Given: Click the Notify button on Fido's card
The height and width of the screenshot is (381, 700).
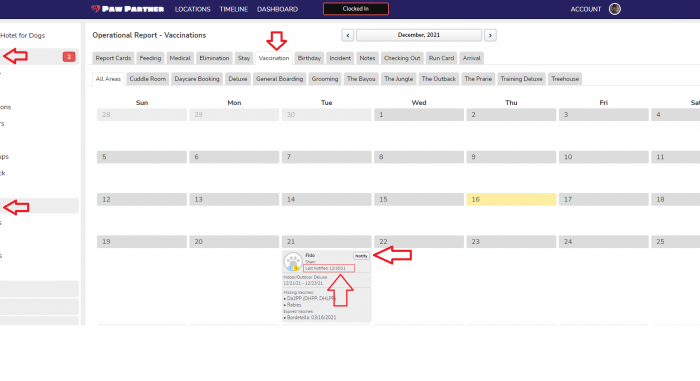Looking at the screenshot, I should coord(361,256).
